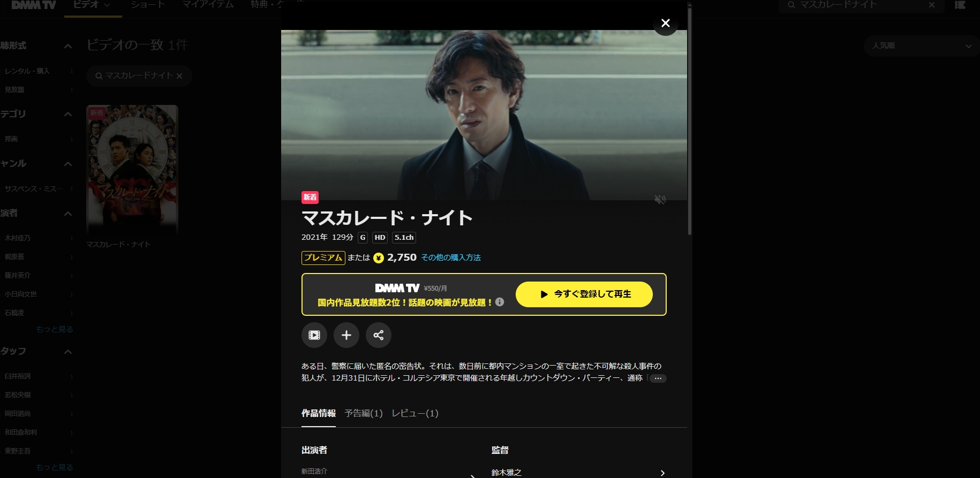Unmute the trailer sound icon

click(x=660, y=199)
